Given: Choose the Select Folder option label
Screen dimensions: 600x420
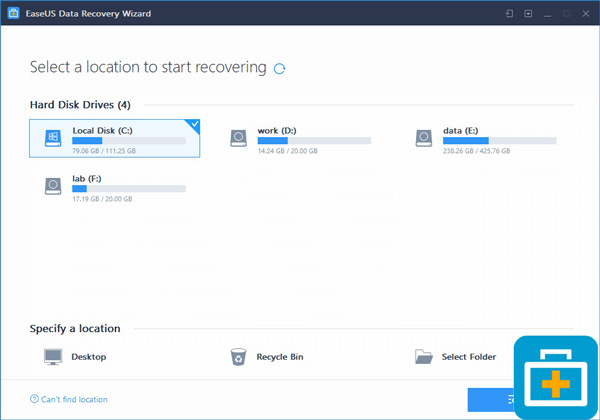Looking at the screenshot, I should [469, 357].
